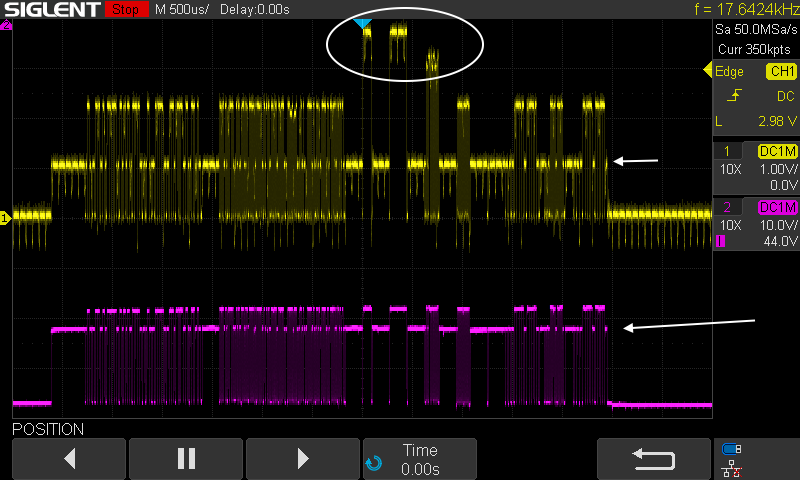Click the POSITION menu title
Viewport: 800px width, 480px height.
48,429
